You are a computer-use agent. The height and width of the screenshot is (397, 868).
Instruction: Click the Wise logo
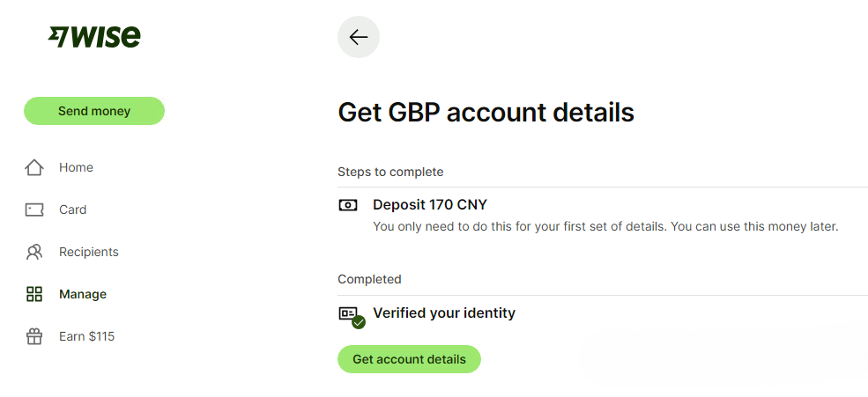point(94,37)
